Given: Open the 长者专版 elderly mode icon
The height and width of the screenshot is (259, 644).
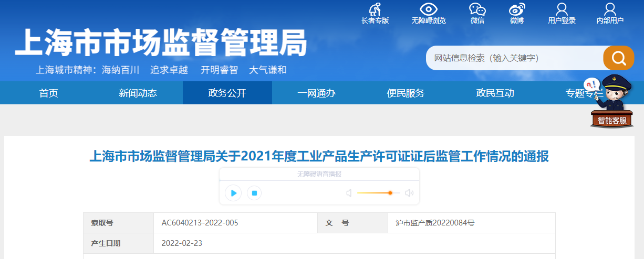Looking at the screenshot, I should 375,9.
